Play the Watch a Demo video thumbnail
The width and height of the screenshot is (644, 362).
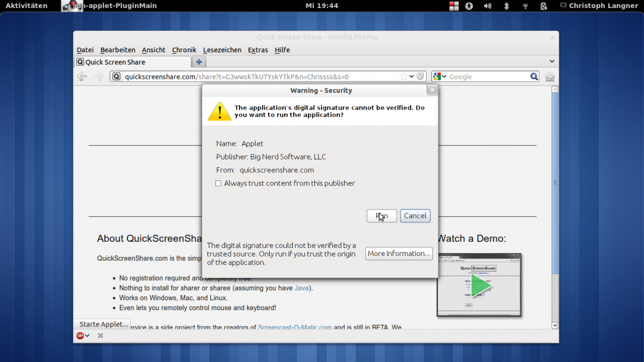(479, 285)
